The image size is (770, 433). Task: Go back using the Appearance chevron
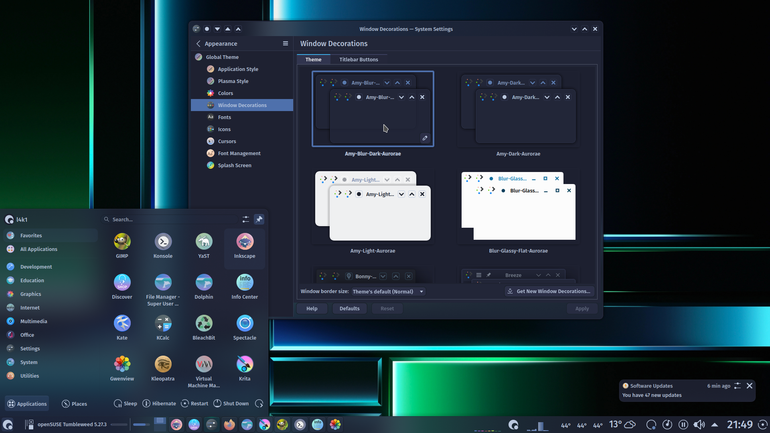tap(198, 43)
